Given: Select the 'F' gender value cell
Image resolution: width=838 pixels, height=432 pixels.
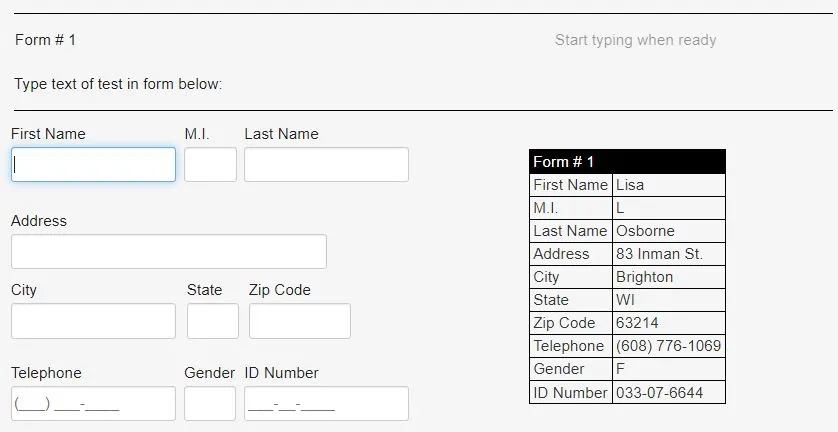Looking at the screenshot, I should pyautogui.click(x=669, y=369).
